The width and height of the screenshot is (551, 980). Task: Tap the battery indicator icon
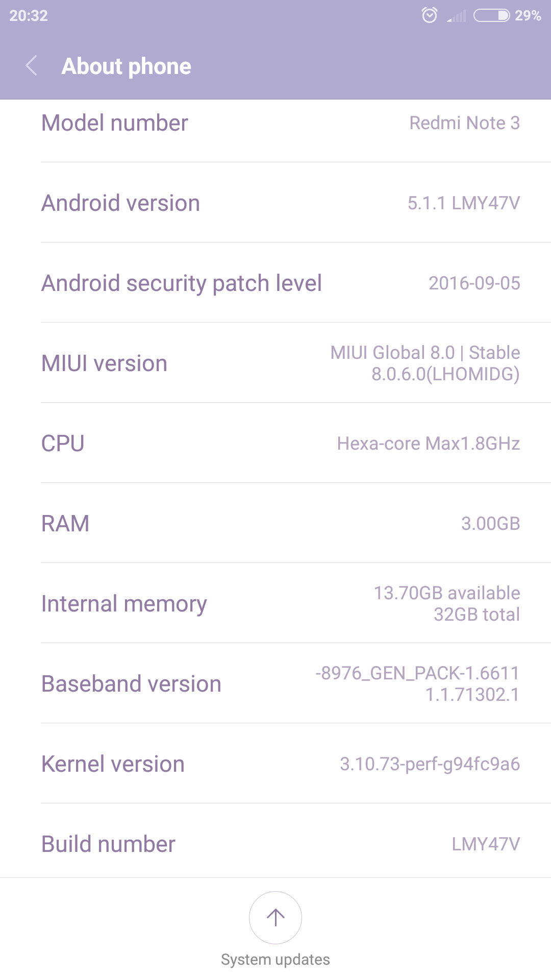(491, 15)
